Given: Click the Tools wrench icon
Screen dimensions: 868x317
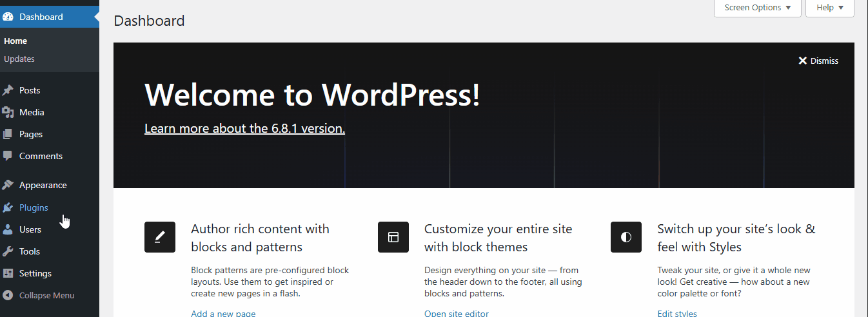Looking at the screenshot, I should tap(8, 251).
